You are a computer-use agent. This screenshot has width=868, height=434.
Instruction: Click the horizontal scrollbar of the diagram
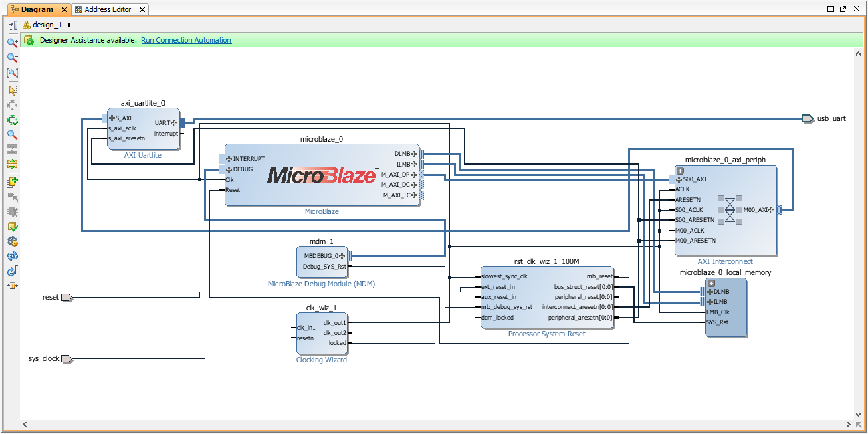coord(438,424)
